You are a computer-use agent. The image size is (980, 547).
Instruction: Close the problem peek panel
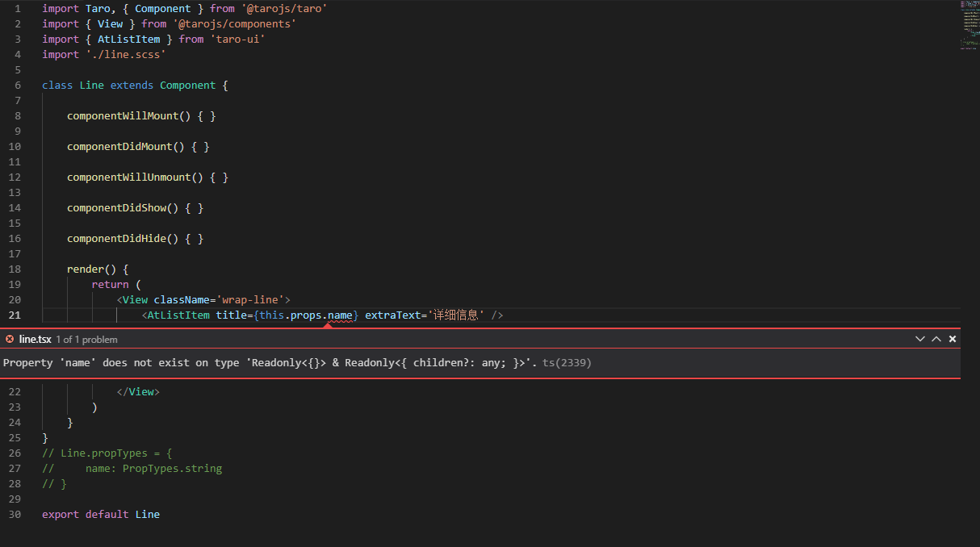point(953,339)
